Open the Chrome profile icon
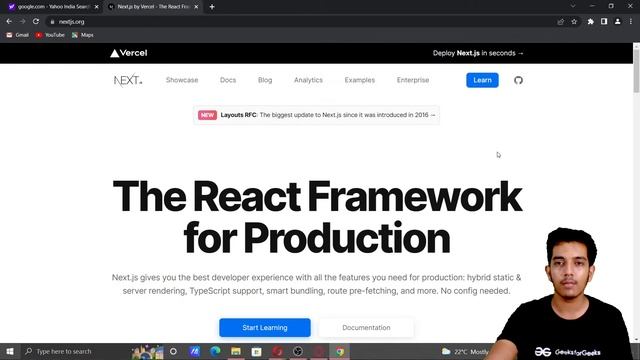Viewport: 640px width, 360px height. pos(618,21)
